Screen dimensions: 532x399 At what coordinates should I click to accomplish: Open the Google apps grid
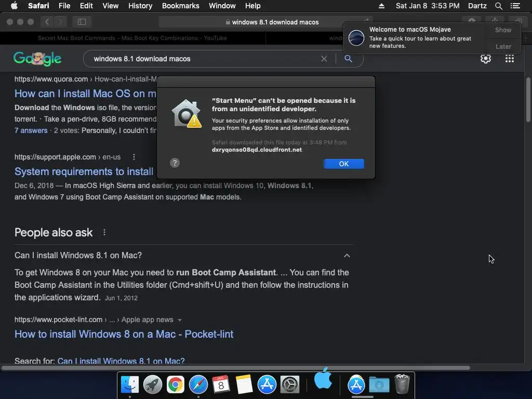tap(509, 59)
